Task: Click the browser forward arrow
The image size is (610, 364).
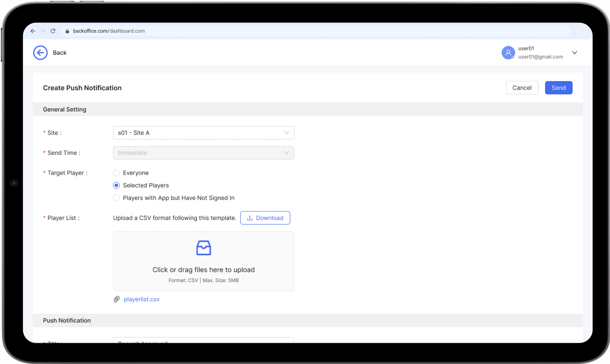Action: point(43,31)
